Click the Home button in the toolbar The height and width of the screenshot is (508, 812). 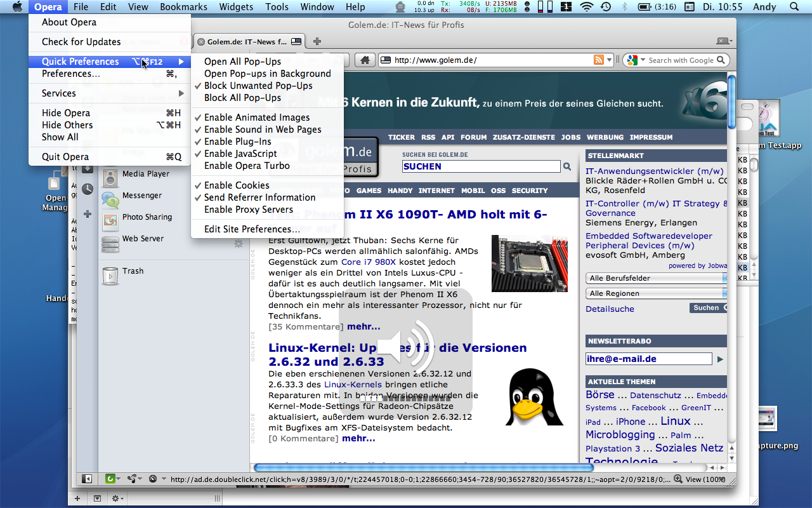[x=364, y=60]
